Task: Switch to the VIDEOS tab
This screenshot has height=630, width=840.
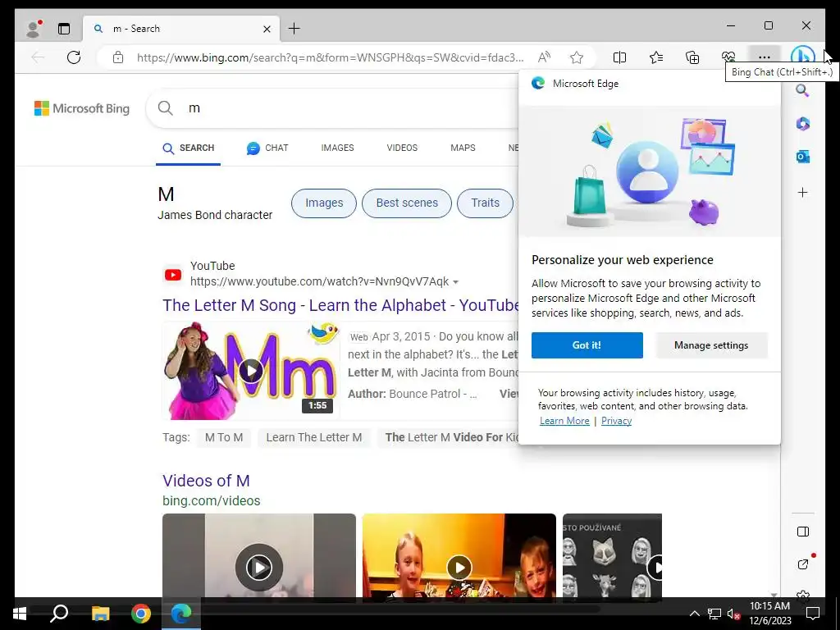Action: click(402, 148)
